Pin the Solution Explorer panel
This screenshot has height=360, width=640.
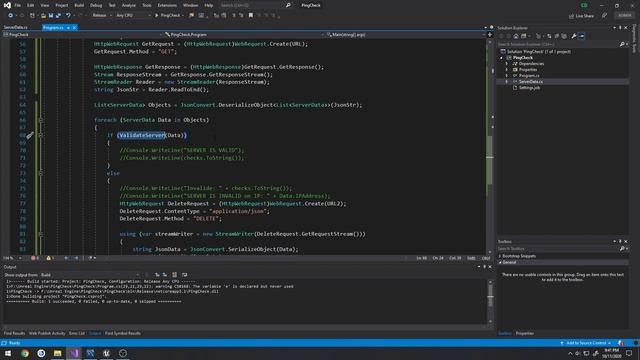pyautogui.click(x=620, y=28)
